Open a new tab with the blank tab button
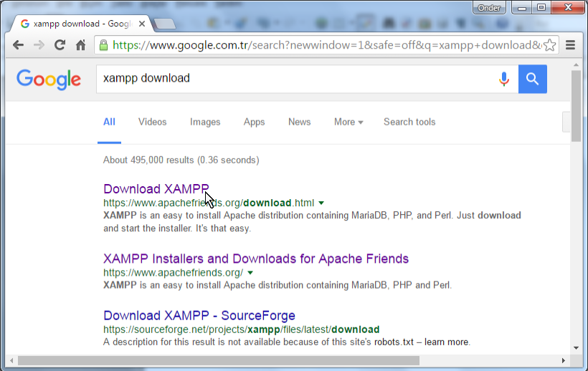 pos(164,24)
